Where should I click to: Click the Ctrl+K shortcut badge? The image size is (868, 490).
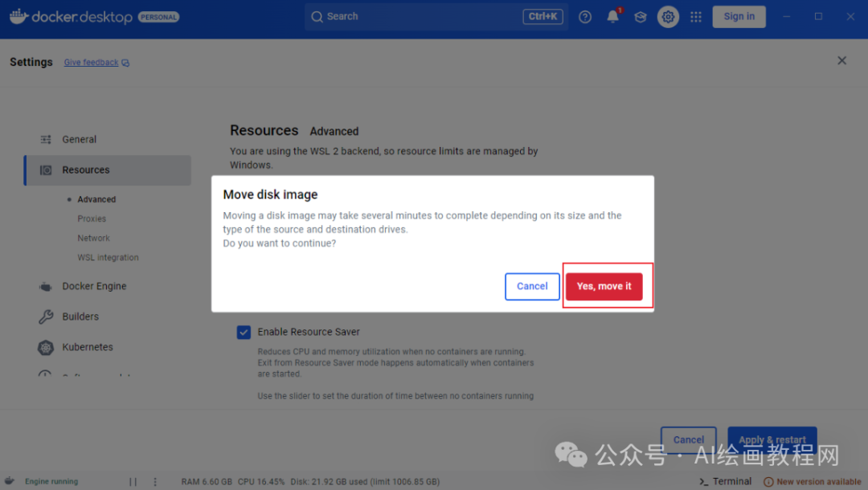[542, 17]
